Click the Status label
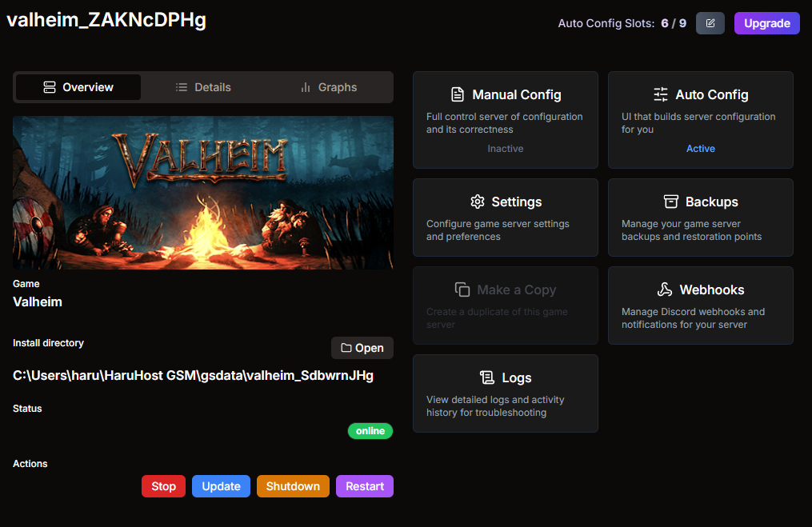 (27, 409)
